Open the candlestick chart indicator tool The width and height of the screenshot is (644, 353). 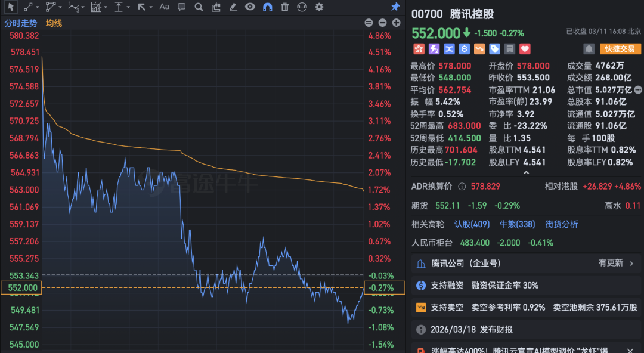pos(216,7)
